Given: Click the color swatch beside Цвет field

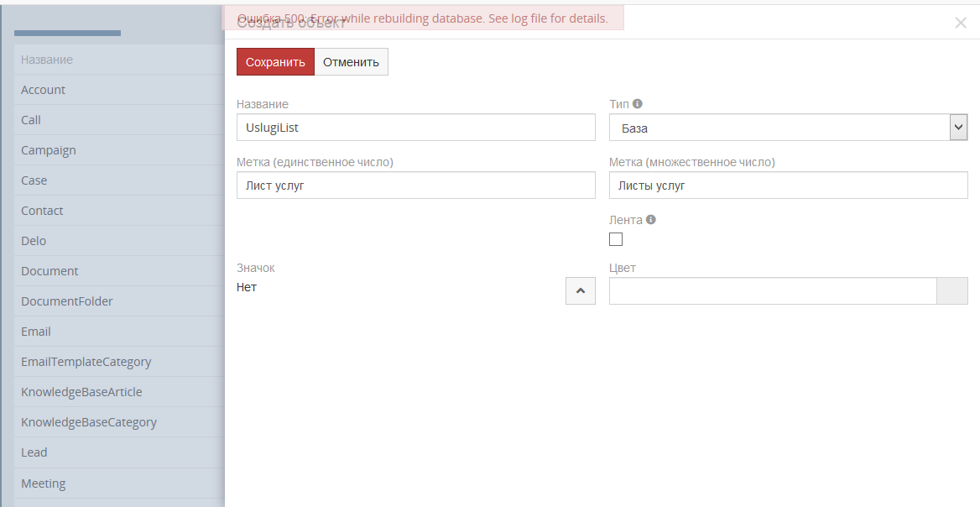Looking at the screenshot, I should click(x=951, y=291).
